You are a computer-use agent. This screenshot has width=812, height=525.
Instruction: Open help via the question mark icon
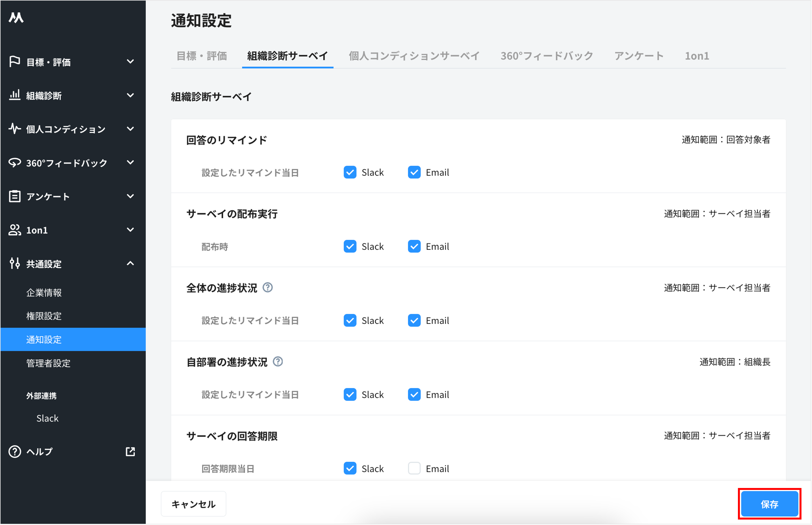[x=14, y=451]
